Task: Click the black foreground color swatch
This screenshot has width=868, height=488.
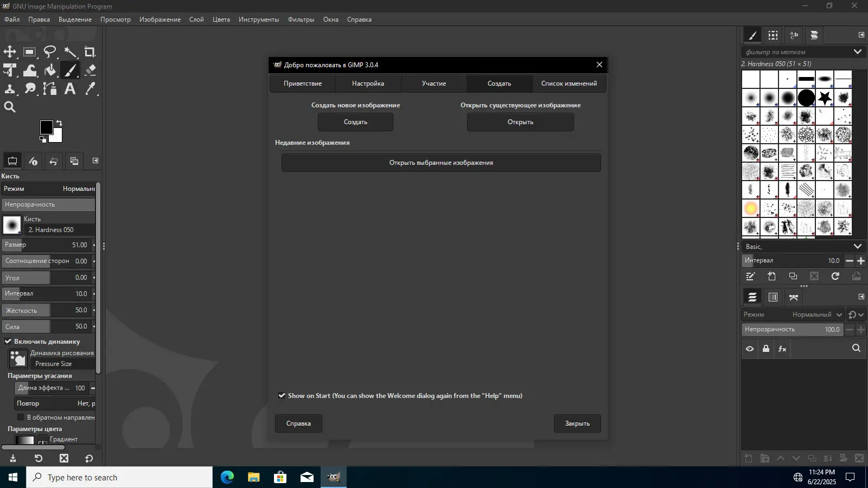Action: tap(46, 127)
